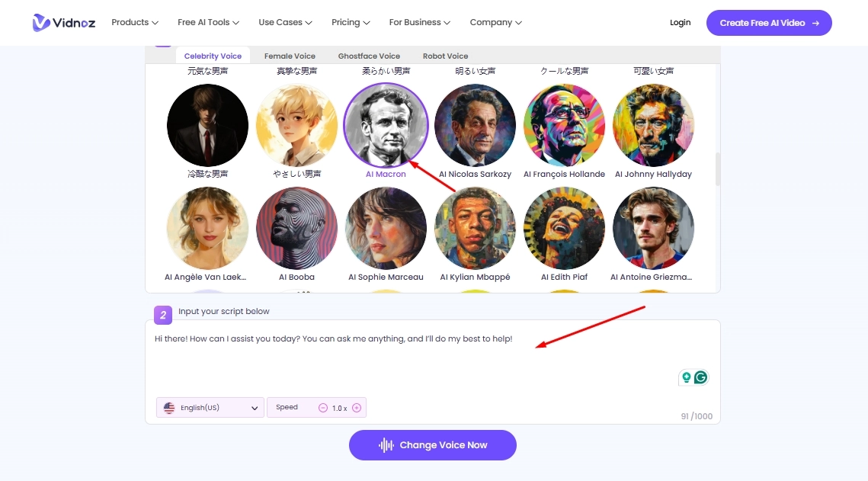Increase voice speed with the plus stepper
The width and height of the screenshot is (868, 481).
tap(355, 407)
